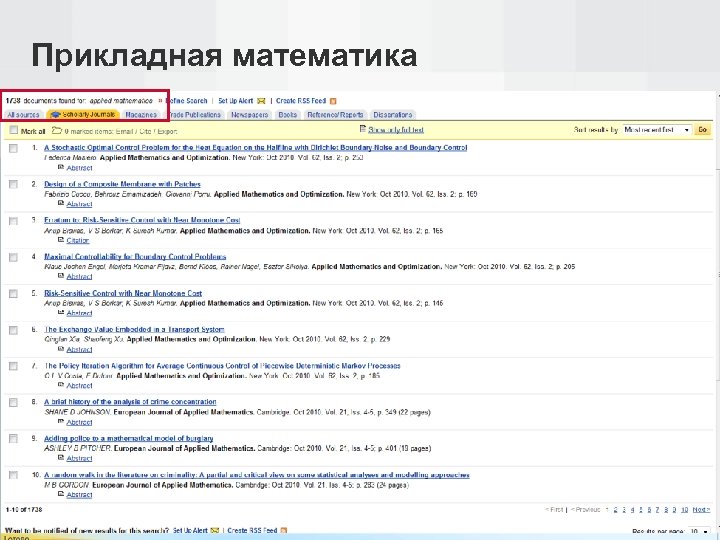The image size is (720, 540).
Task: Switch to Trade Publications tab
Action: pyautogui.click(x=194, y=115)
